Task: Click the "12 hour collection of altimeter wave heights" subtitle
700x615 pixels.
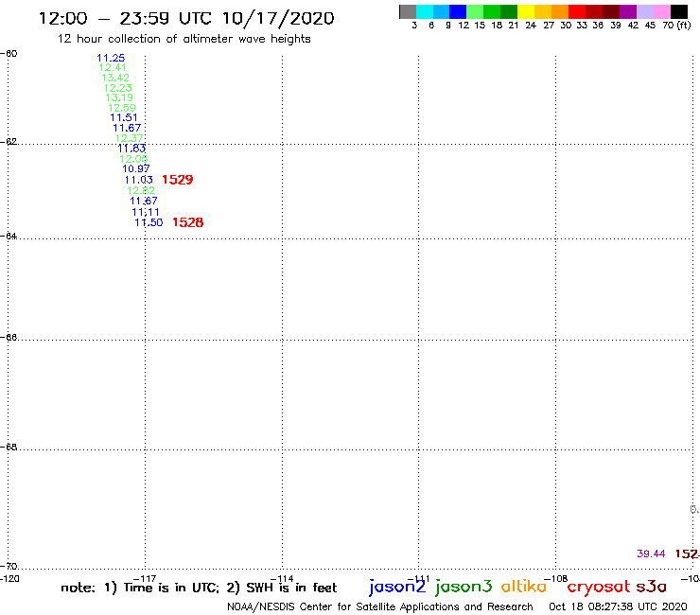Action: pos(184,39)
